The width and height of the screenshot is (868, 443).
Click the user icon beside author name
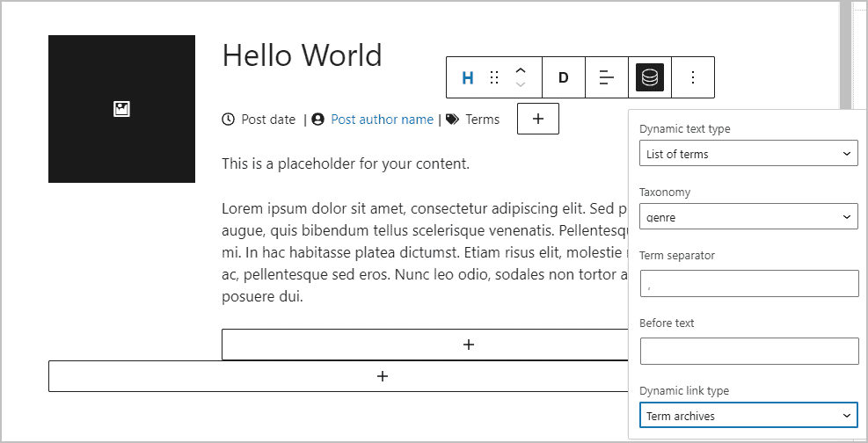click(317, 120)
